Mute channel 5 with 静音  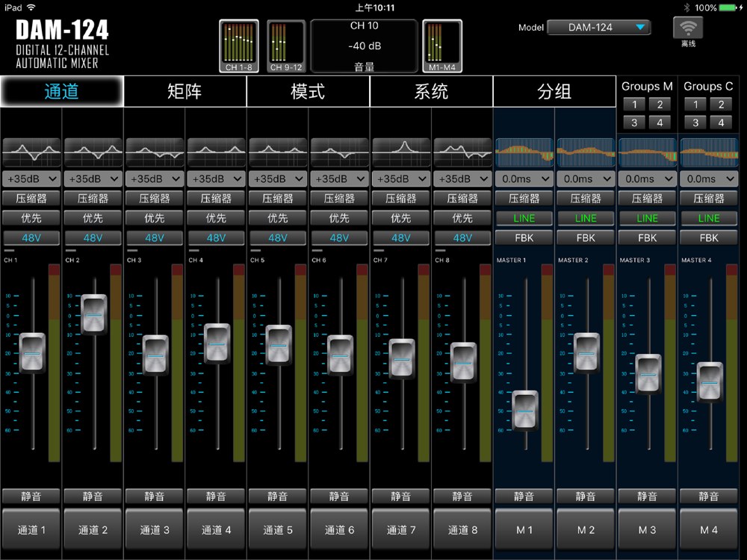pyautogui.click(x=278, y=497)
